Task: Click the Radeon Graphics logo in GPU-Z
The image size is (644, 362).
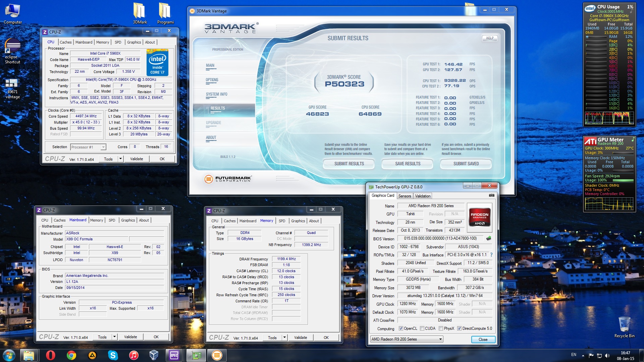Action: click(479, 217)
